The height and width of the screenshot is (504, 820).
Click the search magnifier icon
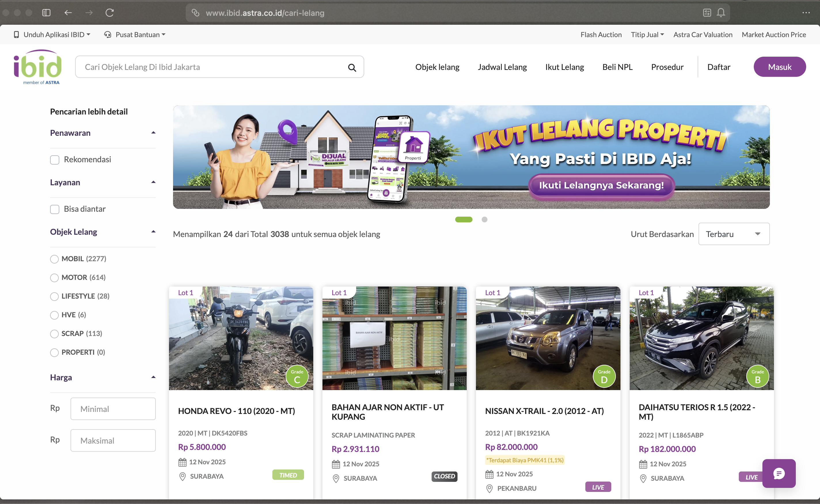[x=352, y=67]
